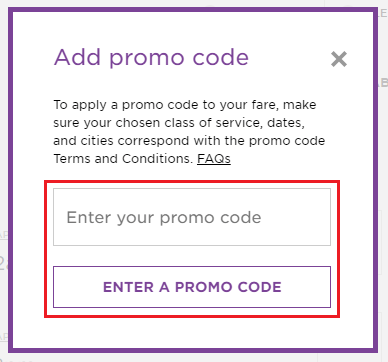Screen dimensions: 388x362
Task: Dismiss the popup with the gray X icon
Action: tap(339, 59)
